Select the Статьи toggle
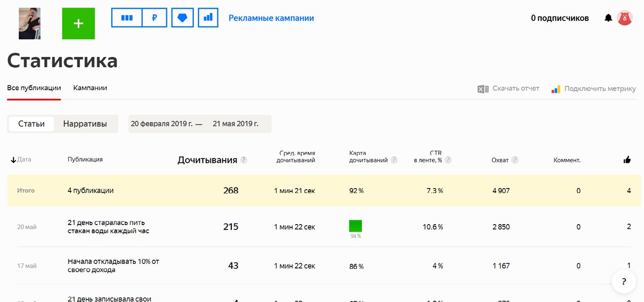 pos(32,124)
